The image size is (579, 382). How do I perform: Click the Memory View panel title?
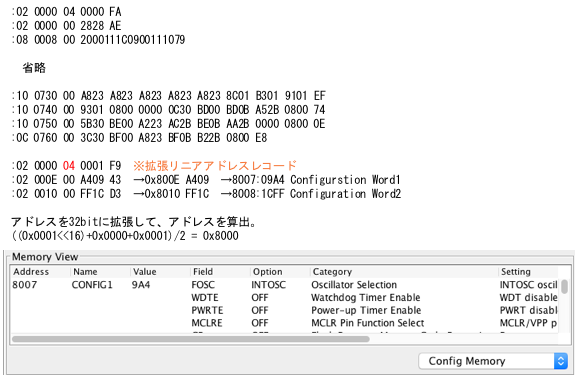coord(45,257)
